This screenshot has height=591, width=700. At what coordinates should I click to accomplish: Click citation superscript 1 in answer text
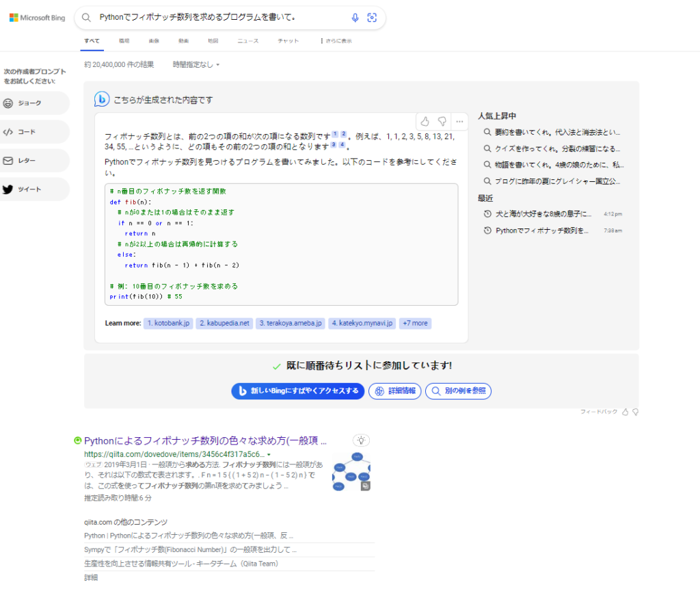click(335, 134)
